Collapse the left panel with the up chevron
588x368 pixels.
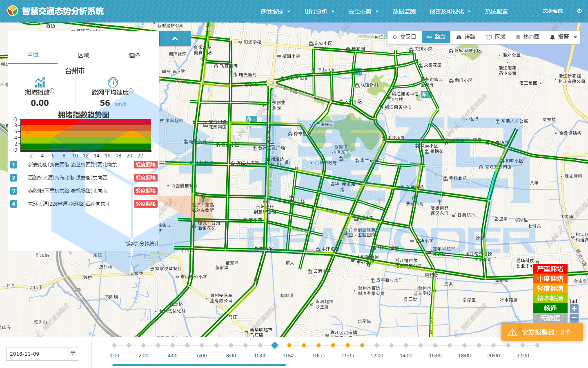click(175, 38)
